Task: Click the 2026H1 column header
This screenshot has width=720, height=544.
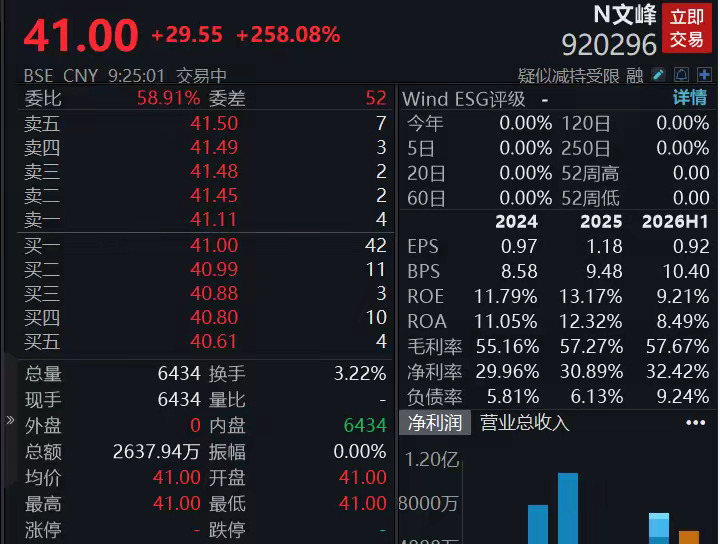Action: pyautogui.click(x=675, y=222)
